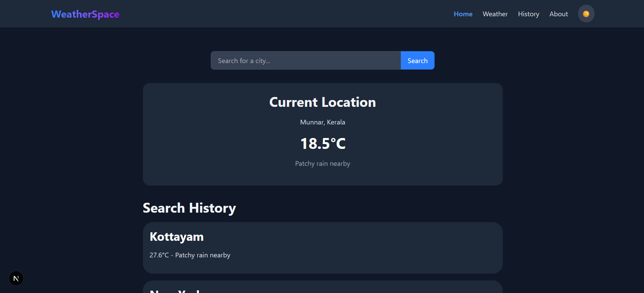
Task: Open the About page link
Action: coord(558,14)
